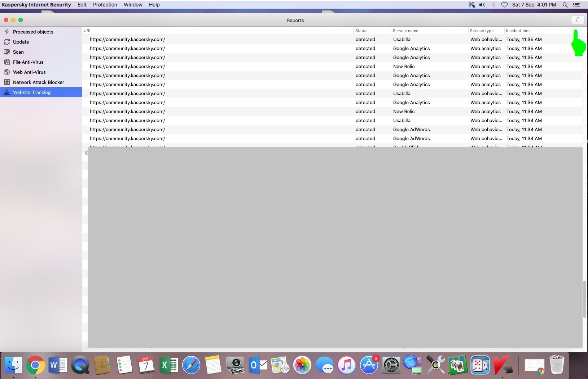
Task: Open Kaspersky status icon in menu bar
Action: (472, 5)
